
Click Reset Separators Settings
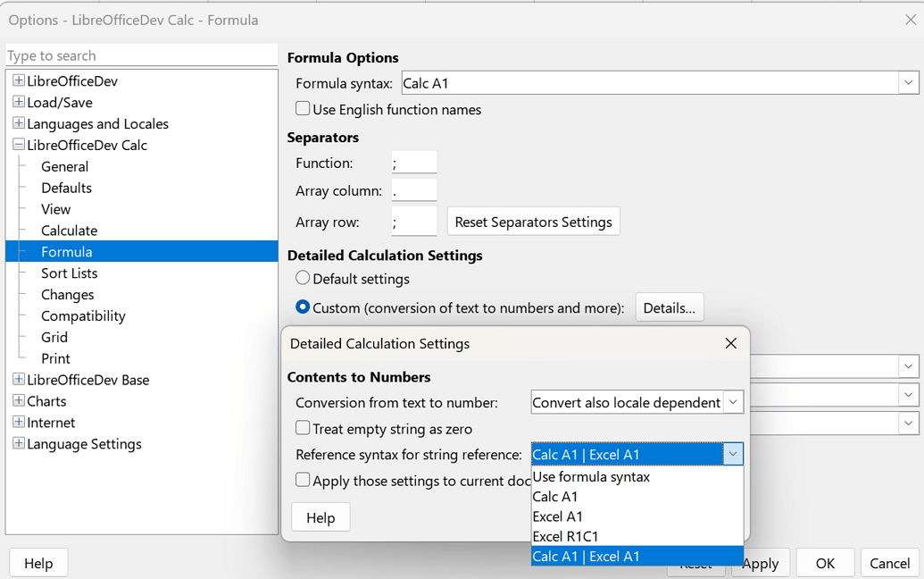(x=533, y=221)
